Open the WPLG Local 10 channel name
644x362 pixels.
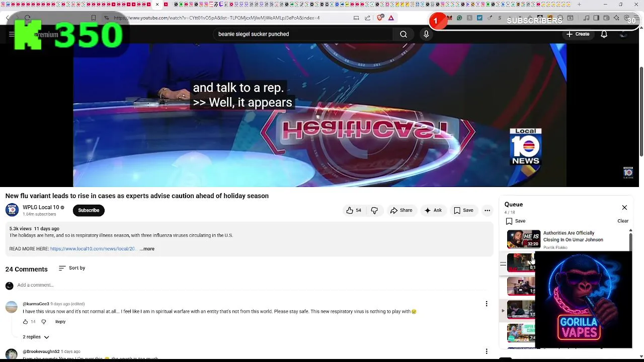point(41,207)
